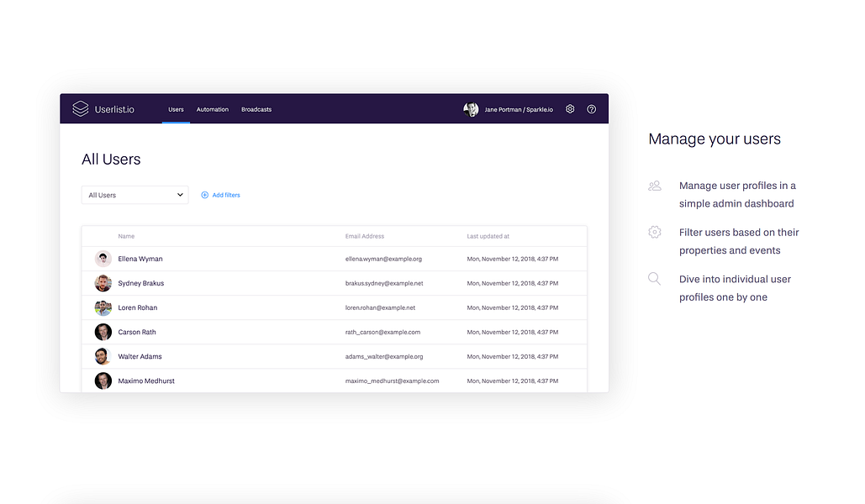The height and width of the screenshot is (504, 865).
Task: Click Loren Rohan's avatar
Action: (103, 307)
